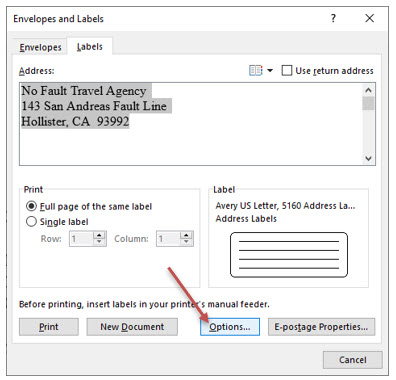Click the 'Address Labels' text in Label box
Screen dimensions: 396x380
[x=246, y=219]
